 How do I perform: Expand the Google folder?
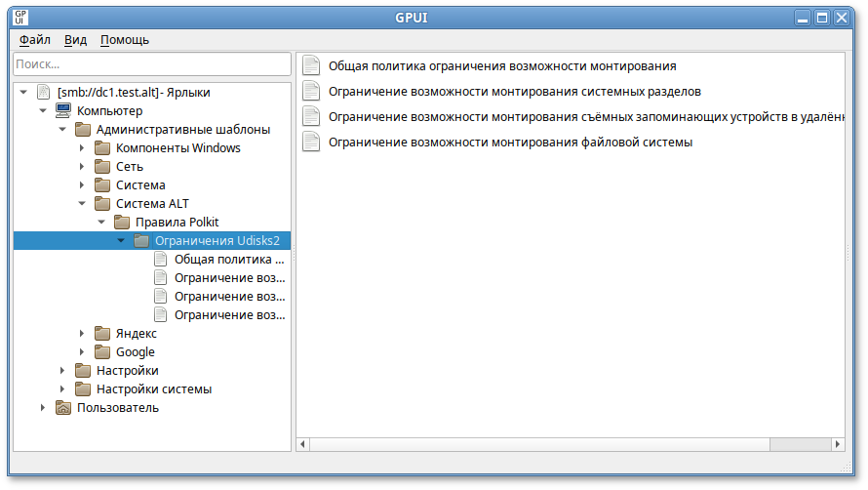coord(82,352)
